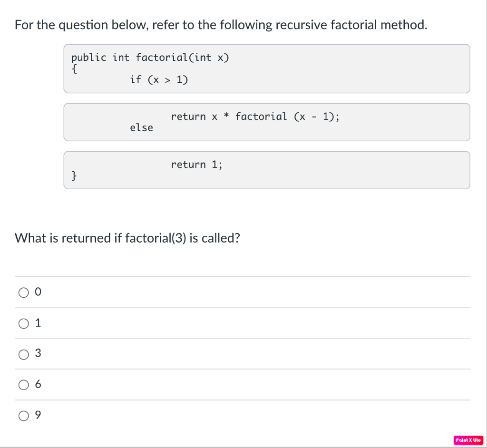Screen dimensions: 487x448
Task: Click the '1' answer label text
Action: tap(38, 323)
